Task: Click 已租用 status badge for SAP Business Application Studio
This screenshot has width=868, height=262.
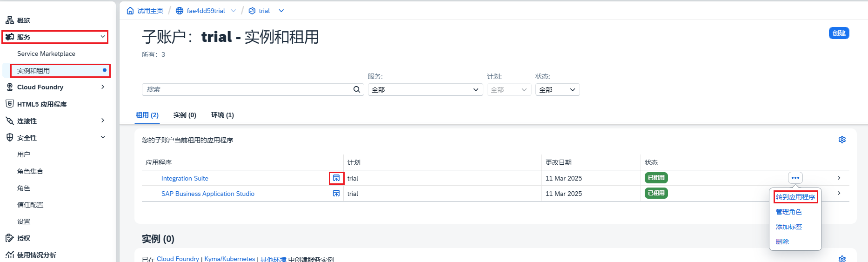Action: 656,193
